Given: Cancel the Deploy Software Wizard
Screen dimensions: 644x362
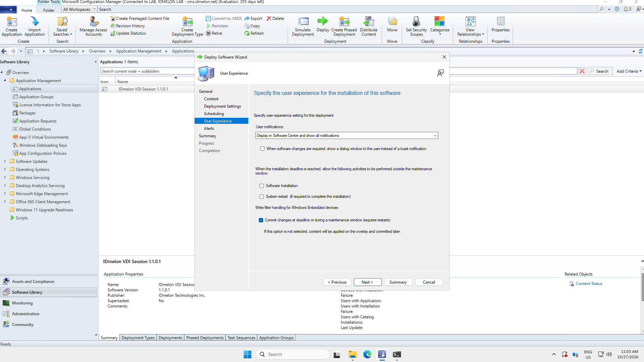Looking at the screenshot, I should (429, 282).
